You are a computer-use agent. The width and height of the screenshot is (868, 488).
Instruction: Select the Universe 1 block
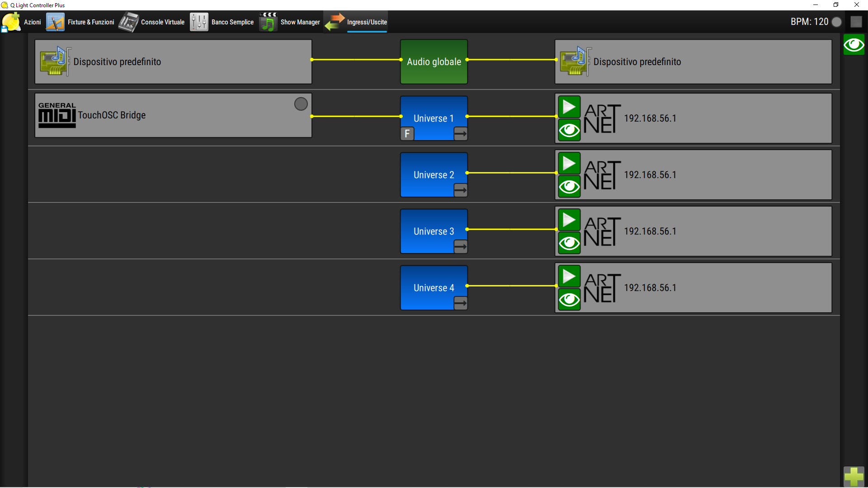[434, 118]
